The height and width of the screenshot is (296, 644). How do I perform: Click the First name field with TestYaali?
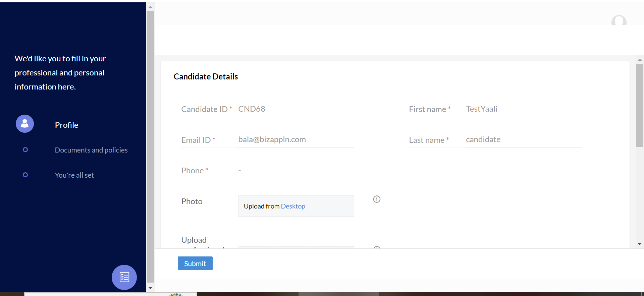523,109
